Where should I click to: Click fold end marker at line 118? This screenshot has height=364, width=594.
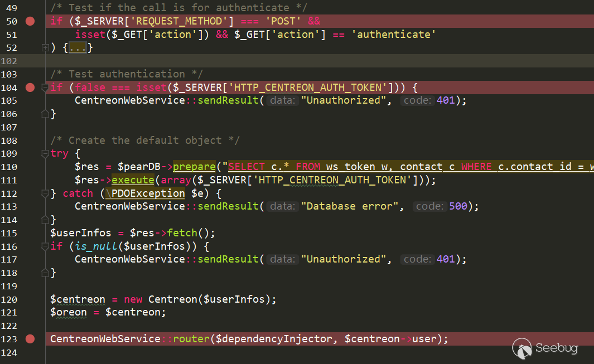pos(45,273)
